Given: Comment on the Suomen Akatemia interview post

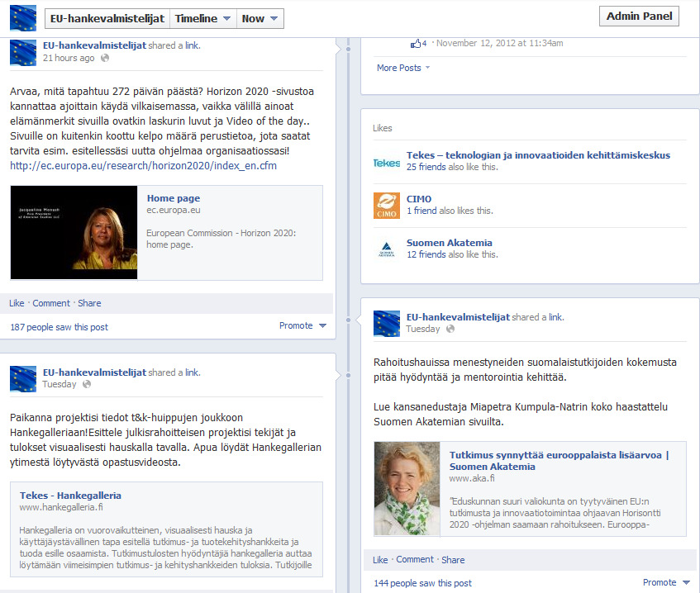Looking at the screenshot, I should tap(415, 559).
